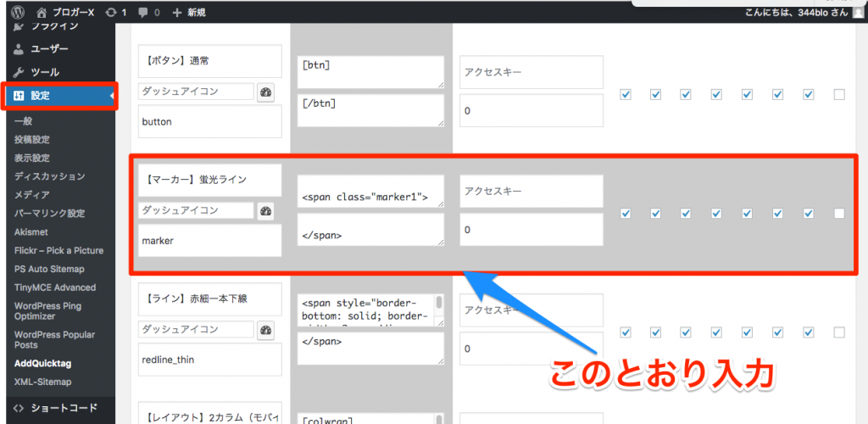The image size is (868, 424).
Task: Toggle fourth checkbox in marker row
Action: (x=717, y=213)
